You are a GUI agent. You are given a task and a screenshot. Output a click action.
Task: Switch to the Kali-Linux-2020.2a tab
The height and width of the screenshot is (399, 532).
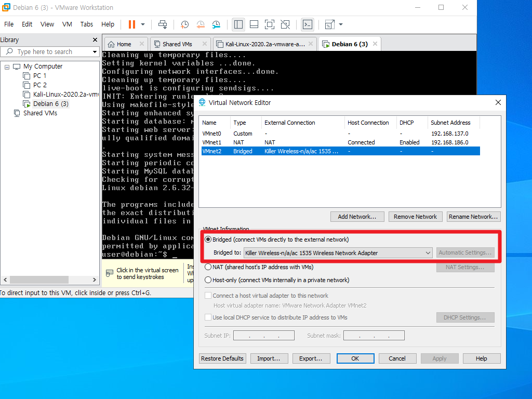265,44
